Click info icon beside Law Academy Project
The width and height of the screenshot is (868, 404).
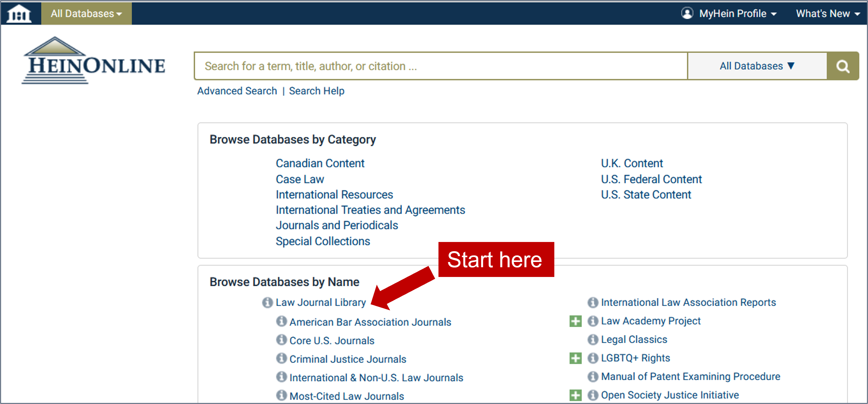point(593,321)
